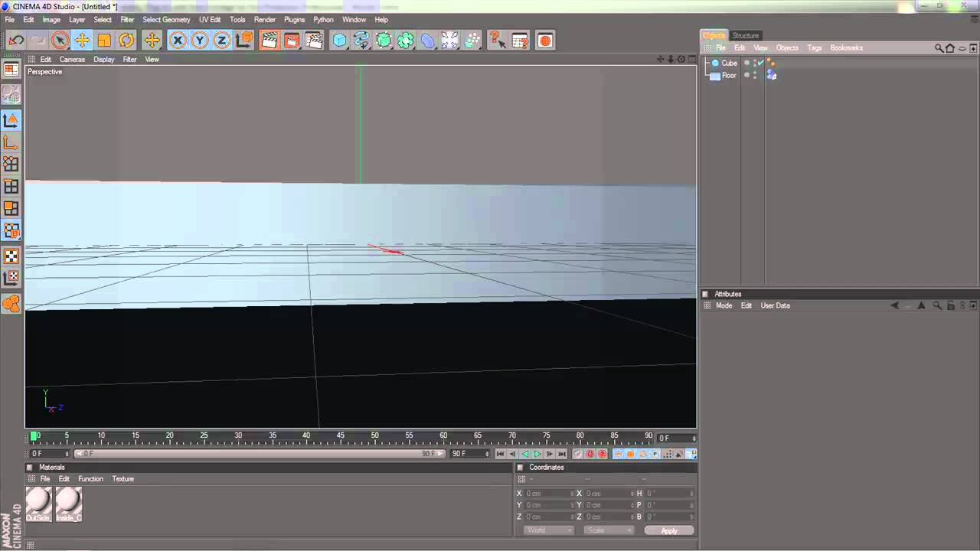Click the home icon in Object Manager
Viewport: 980px width, 551px height.
[x=950, y=48]
